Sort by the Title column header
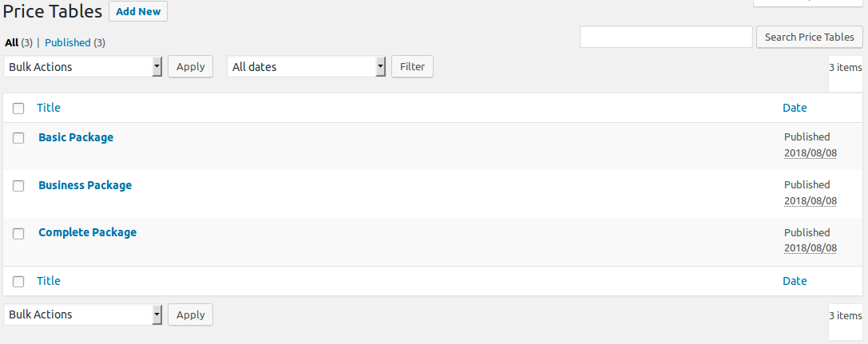The image size is (868, 344). [49, 107]
